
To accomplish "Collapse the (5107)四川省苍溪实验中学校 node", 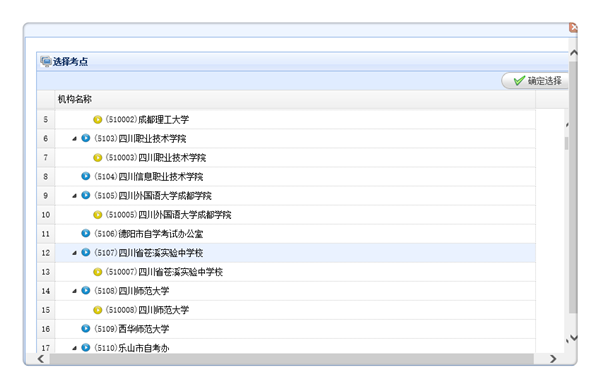I will 75,253.
